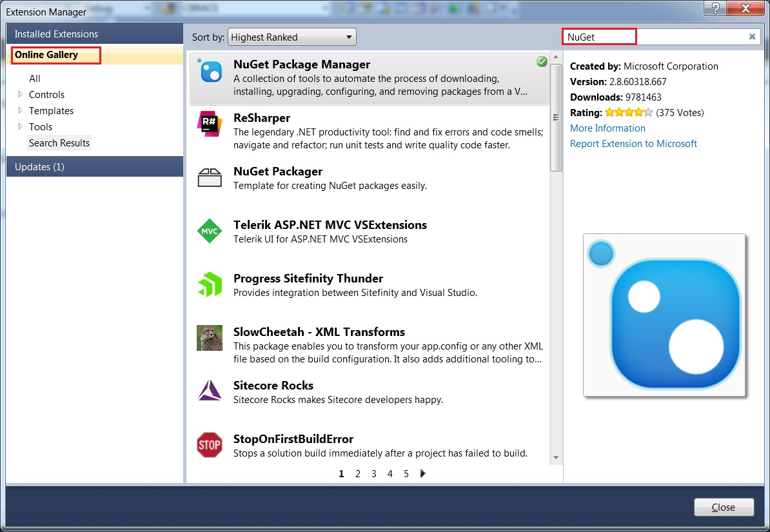The height and width of the screenshot is (532, 770).
Task: Click the Progress Sitefinity Thunder icon
Action: click(210, 284)
